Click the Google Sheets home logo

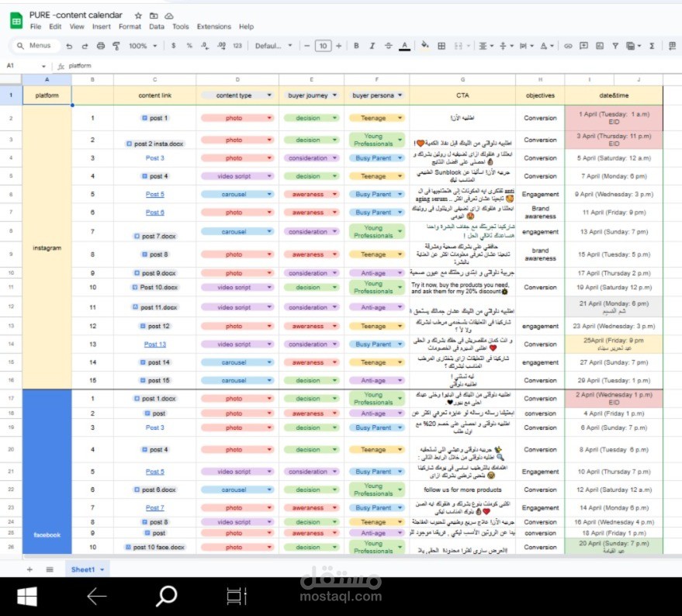coord(16,20)
